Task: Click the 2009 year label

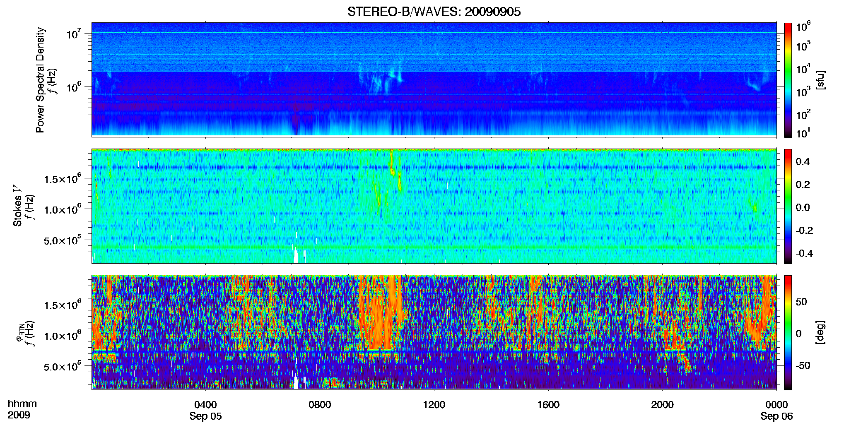Action: click(x=19, y=415)
